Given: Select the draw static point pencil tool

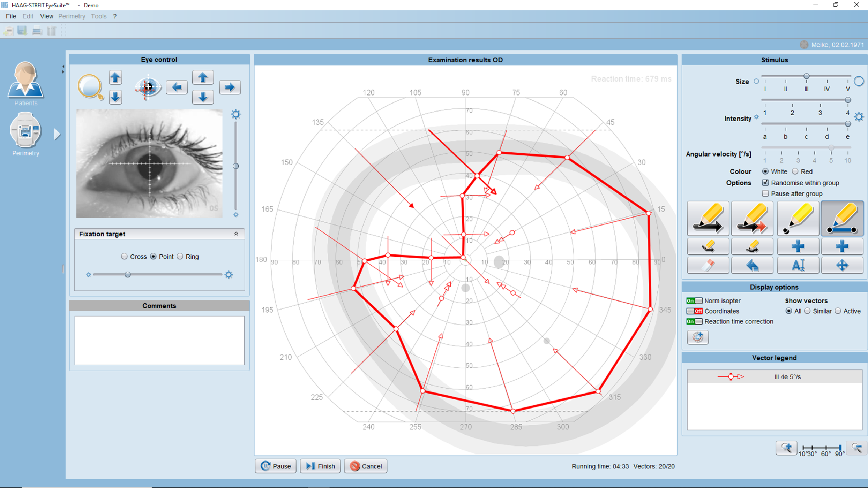Looking at the screenshot, I should [798, 219].
